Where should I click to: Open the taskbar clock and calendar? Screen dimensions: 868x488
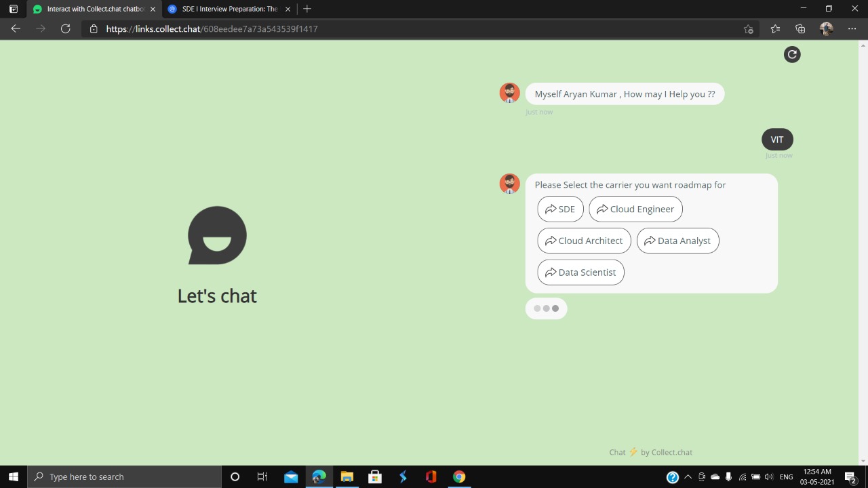tap(817, 476)
